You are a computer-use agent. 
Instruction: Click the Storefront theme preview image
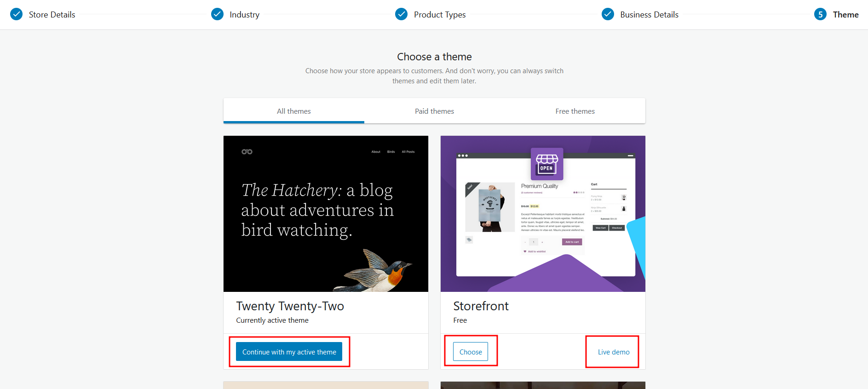pyautogui.click(x=543, y=214)
